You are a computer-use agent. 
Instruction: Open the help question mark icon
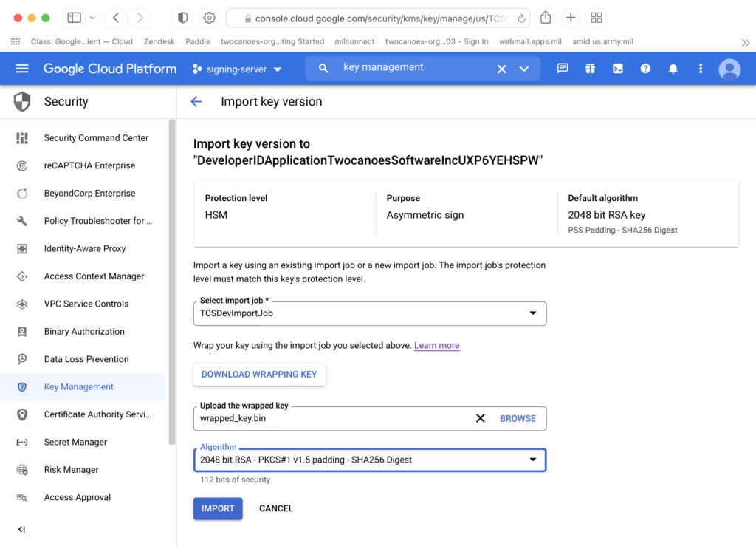click(645, 69)
